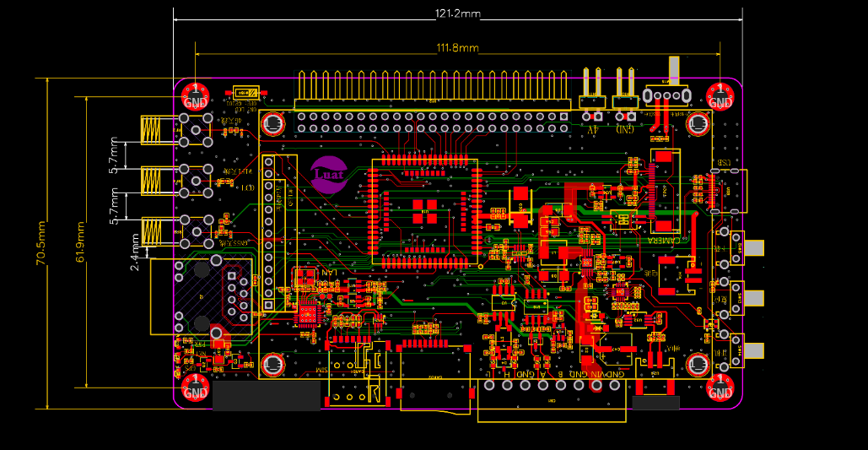This screenshot has height=450, width=868.
Task: Select the upper 5.7mm dimension label
Action: [x=114, y=155]
